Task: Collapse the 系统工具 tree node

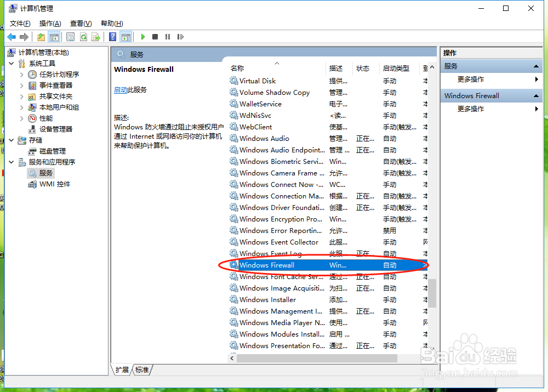Action: pyautogui.click(x=12, y=63)
